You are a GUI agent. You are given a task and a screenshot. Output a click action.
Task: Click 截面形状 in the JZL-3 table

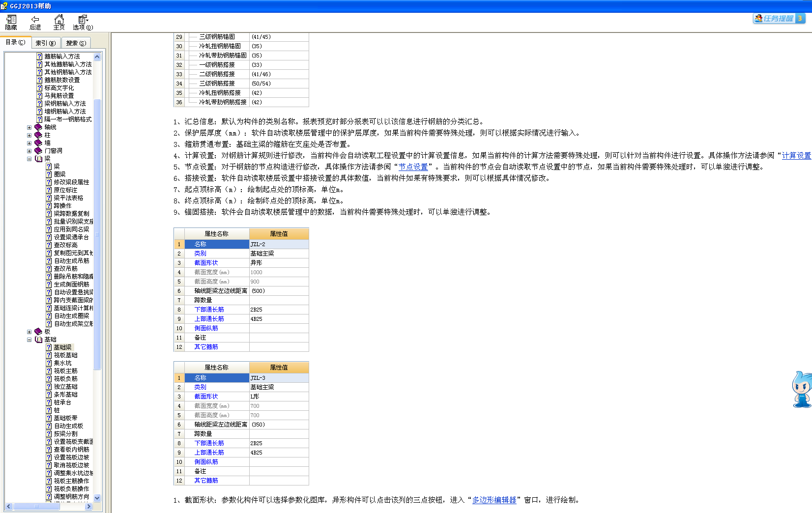coord(206,397)
